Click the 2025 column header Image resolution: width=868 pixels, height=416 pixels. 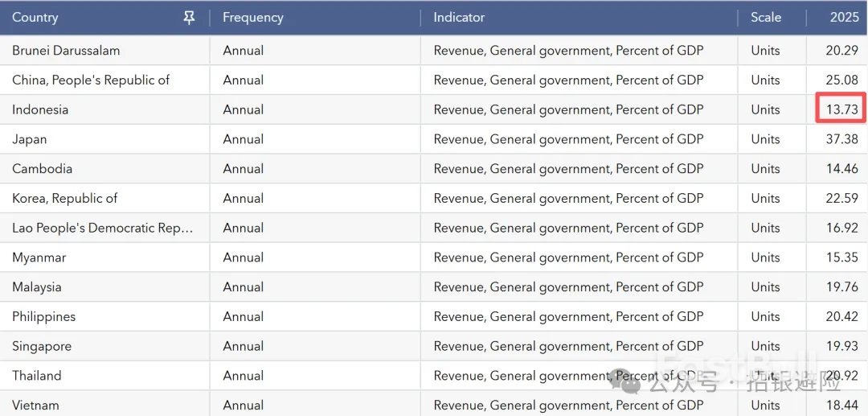coord(844,18)
